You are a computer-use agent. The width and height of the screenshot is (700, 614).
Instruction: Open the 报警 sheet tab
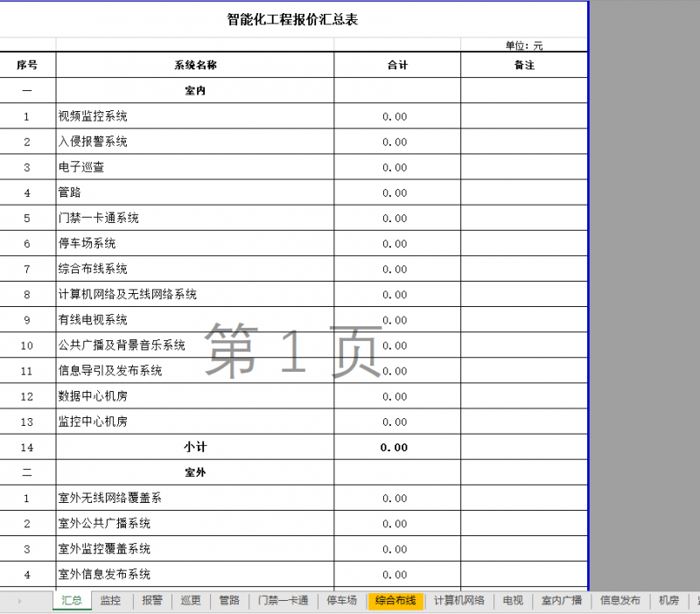152,601
